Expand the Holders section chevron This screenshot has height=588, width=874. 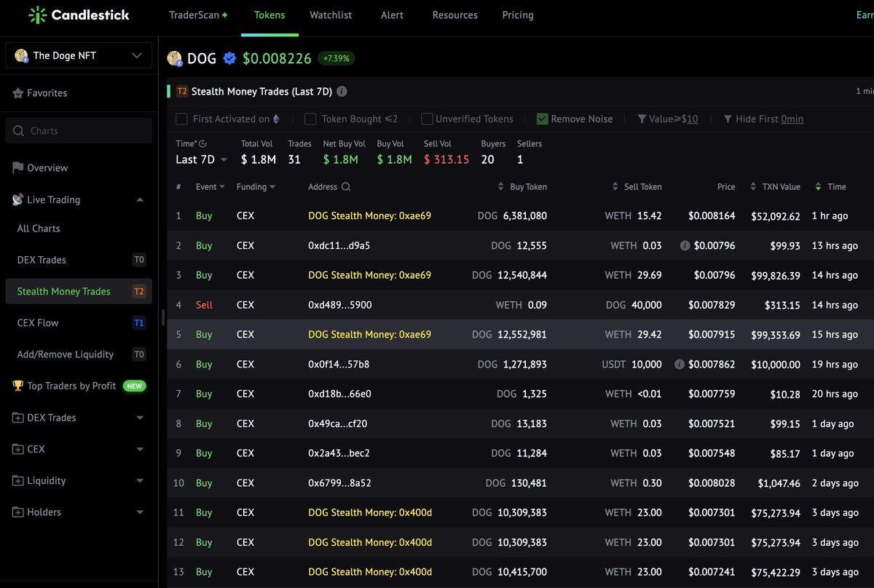[x=140, y=512]
